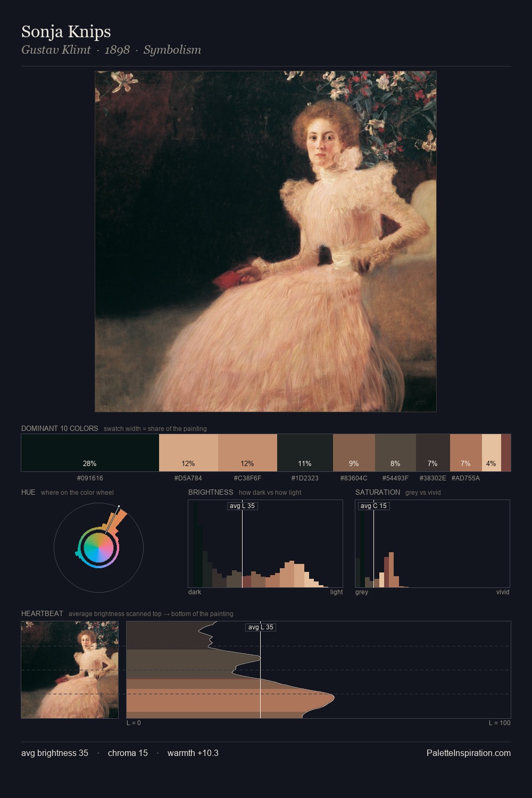
Task: Select the 4% pale cream swatch
Action: click(492, 453)
